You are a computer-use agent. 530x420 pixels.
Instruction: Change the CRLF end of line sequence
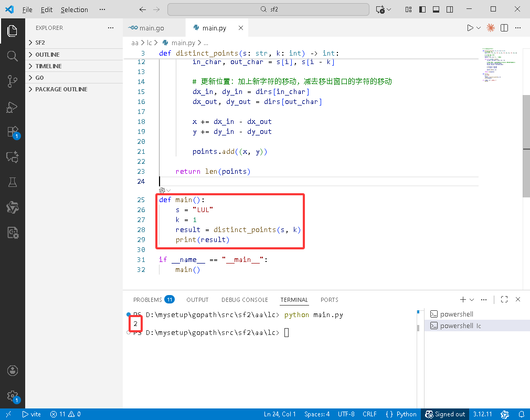coord(369,414)
